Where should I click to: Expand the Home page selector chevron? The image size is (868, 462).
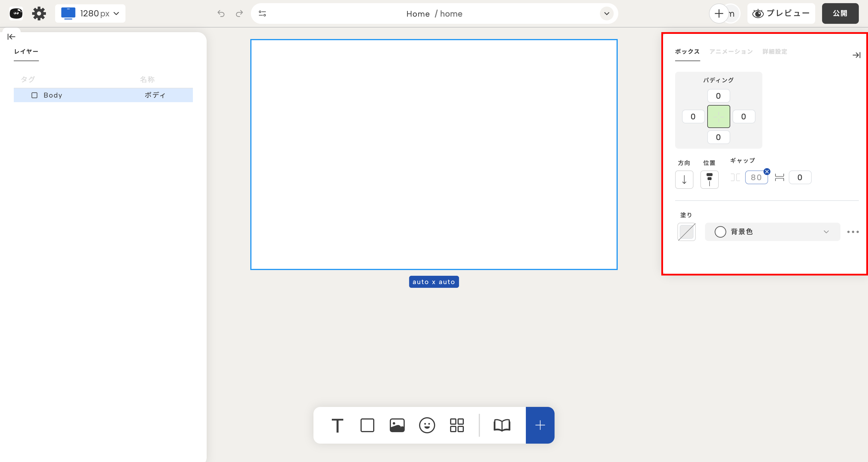pyautogui.click(x=607, y=13)
